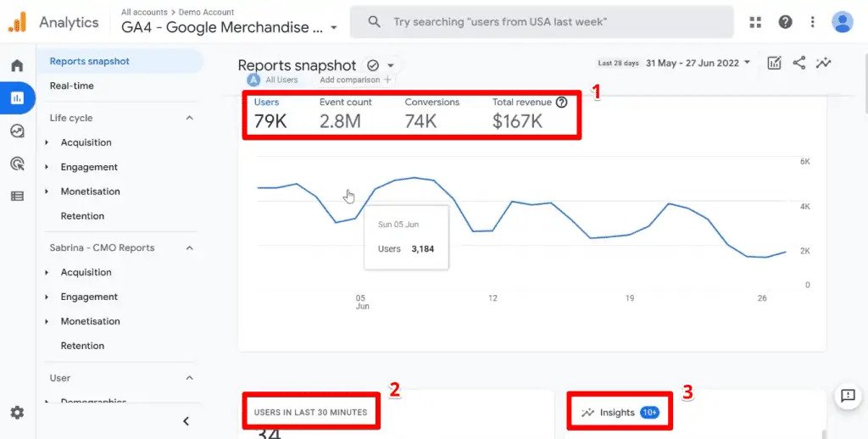The width and height of the screenshot is (868, 439).
Task: Click the All accounts breadcrumb link
Action: click(144, 12)
